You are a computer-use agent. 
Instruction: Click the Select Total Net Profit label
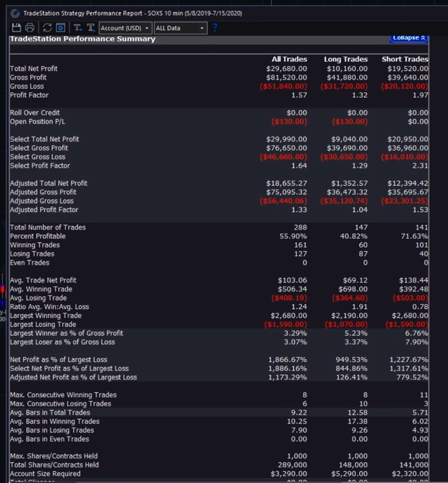click(x=44, y=139)
